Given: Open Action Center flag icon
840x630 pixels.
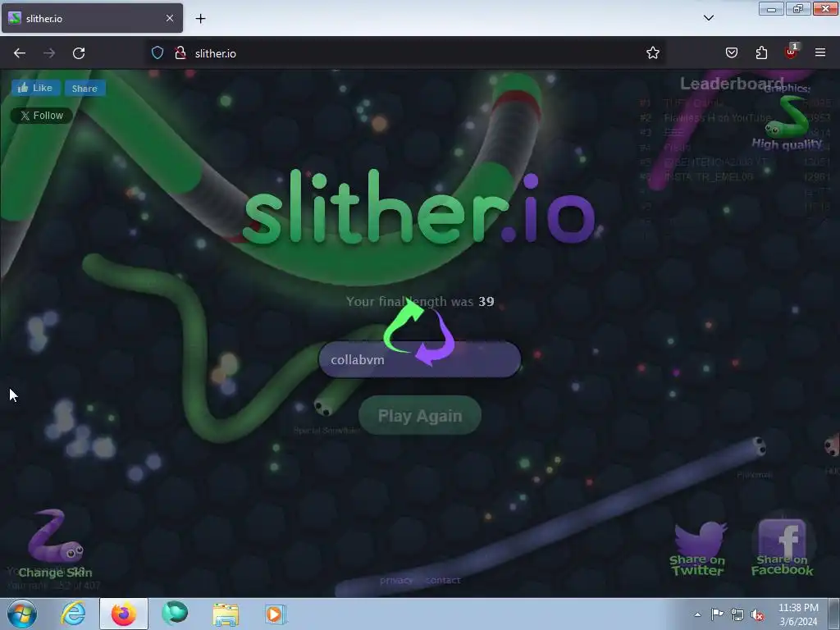Looking at the screenshot, I should point(717,614).
